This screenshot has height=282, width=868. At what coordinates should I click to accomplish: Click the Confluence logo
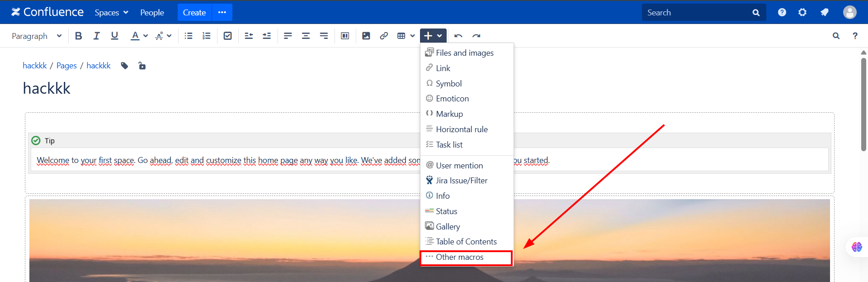47,12
